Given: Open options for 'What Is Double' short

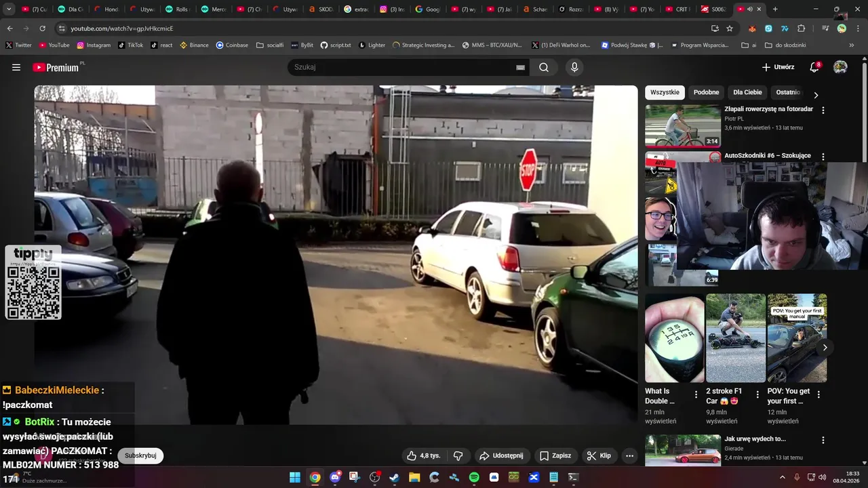Looking at the screenshot, I should [696, 394].
